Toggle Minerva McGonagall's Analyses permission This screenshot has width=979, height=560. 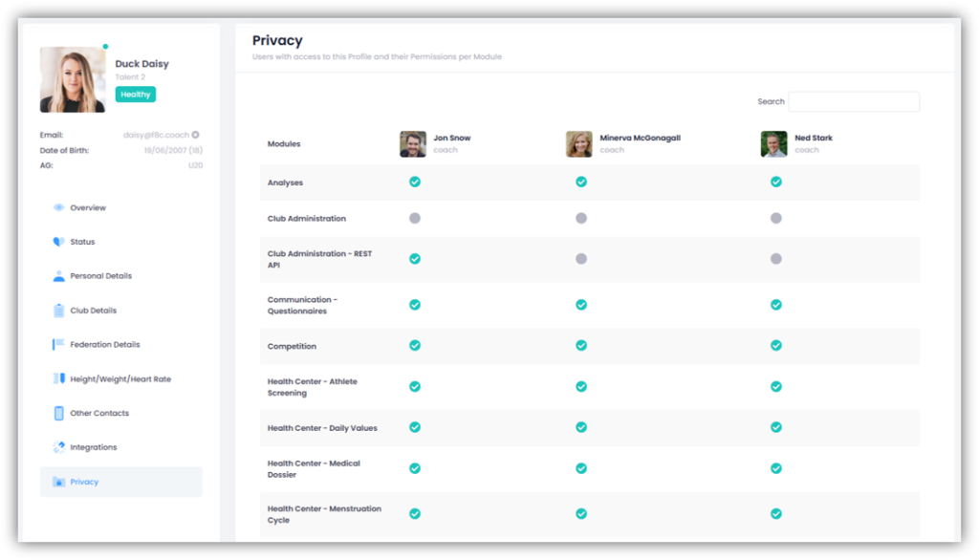(581, 182)
